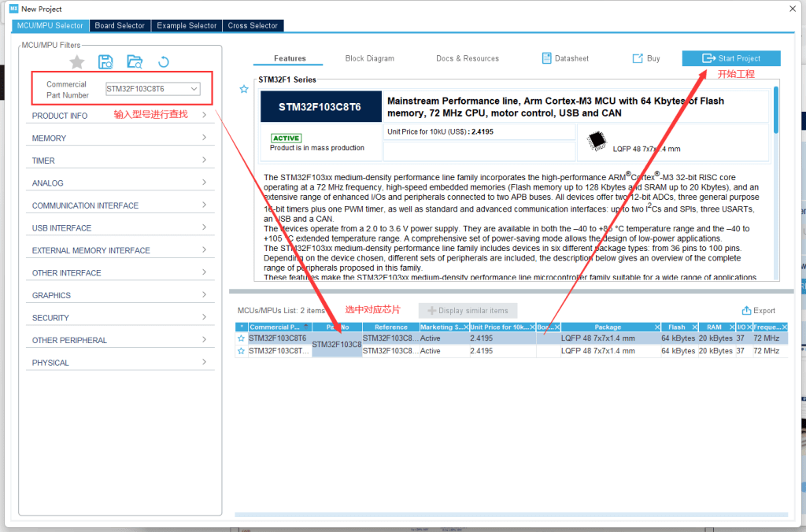Click the Start Project button
Screen dimensions: 806x532
(731, 58)
